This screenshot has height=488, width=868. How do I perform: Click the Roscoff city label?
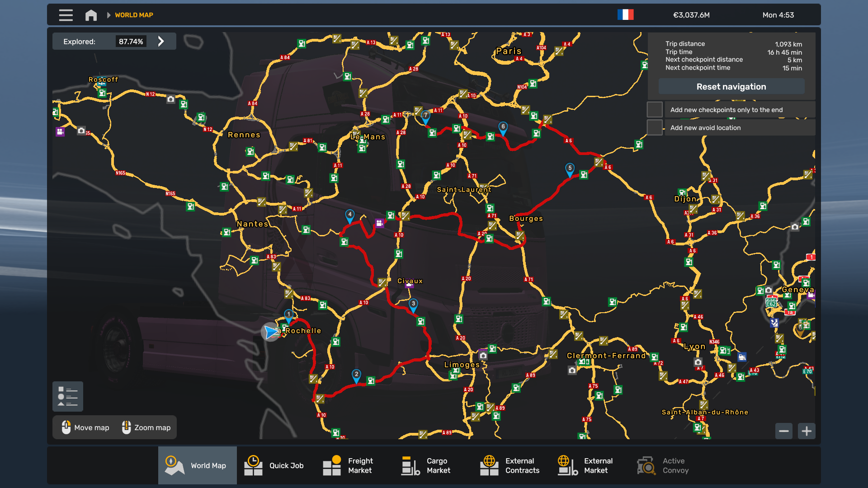tap(103, 80)
